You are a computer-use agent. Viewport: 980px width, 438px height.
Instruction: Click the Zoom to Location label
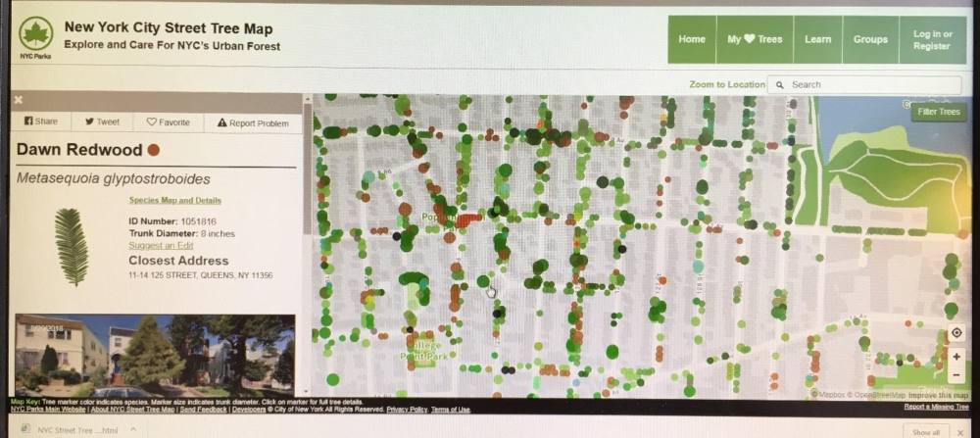click(x=727, y=84)
